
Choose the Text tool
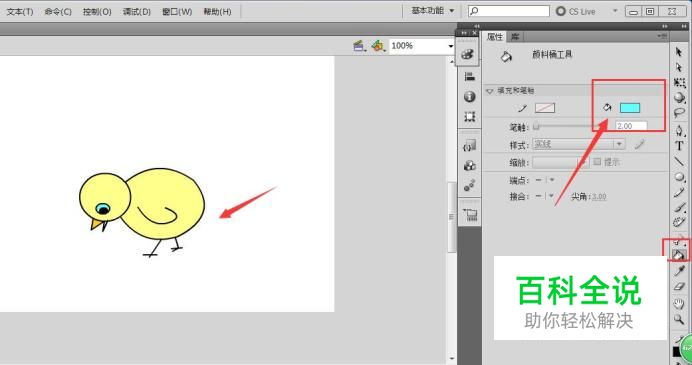point(679,146)
